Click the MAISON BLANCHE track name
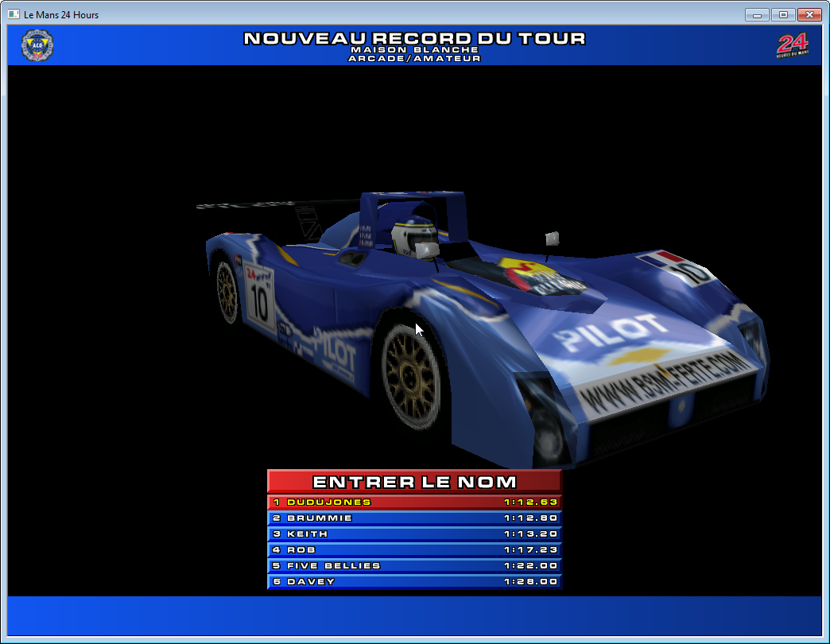Viewport: 830px width, 644px height. [414, 50]
